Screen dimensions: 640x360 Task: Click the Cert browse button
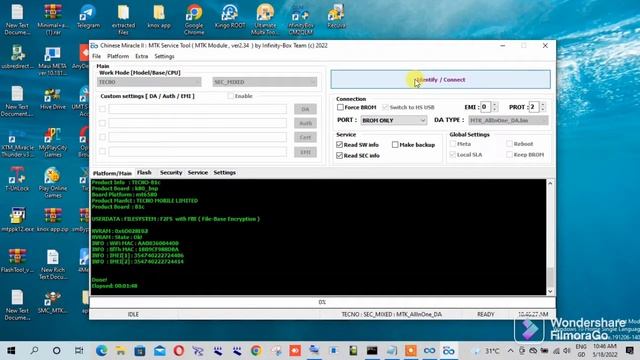click(305, 138)
